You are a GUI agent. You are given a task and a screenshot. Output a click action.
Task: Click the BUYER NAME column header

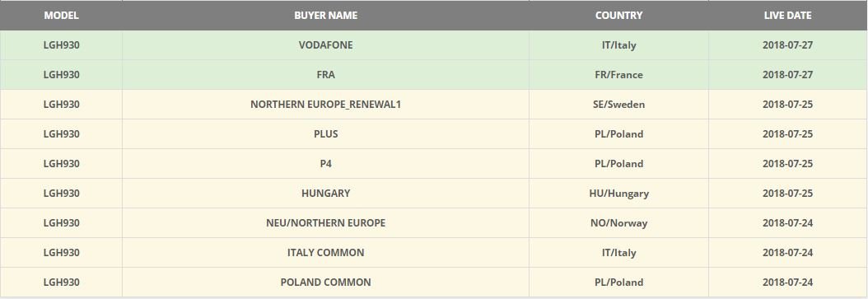tap(325, 16)
